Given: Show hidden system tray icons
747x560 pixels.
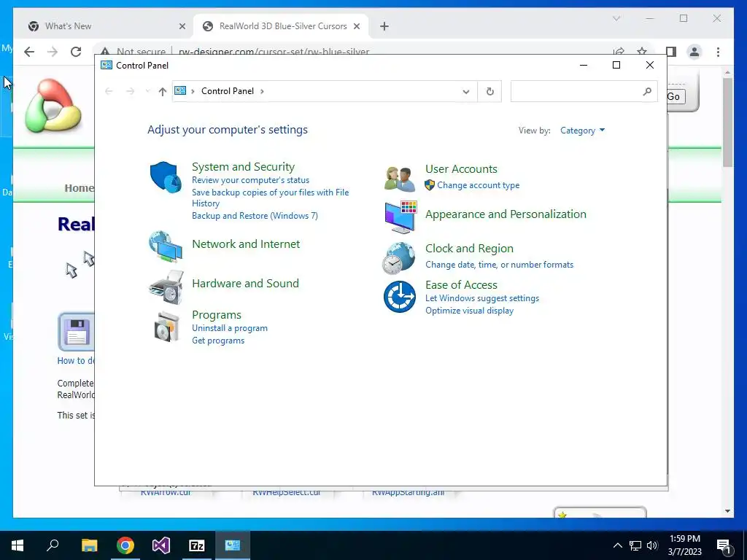Looking at the screenshot, I should [x=617, y=545].
